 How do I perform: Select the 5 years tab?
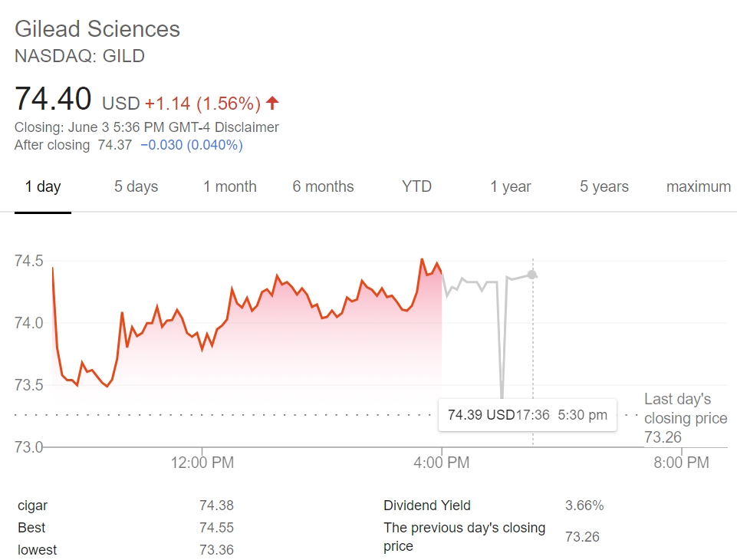coord(604,186)
